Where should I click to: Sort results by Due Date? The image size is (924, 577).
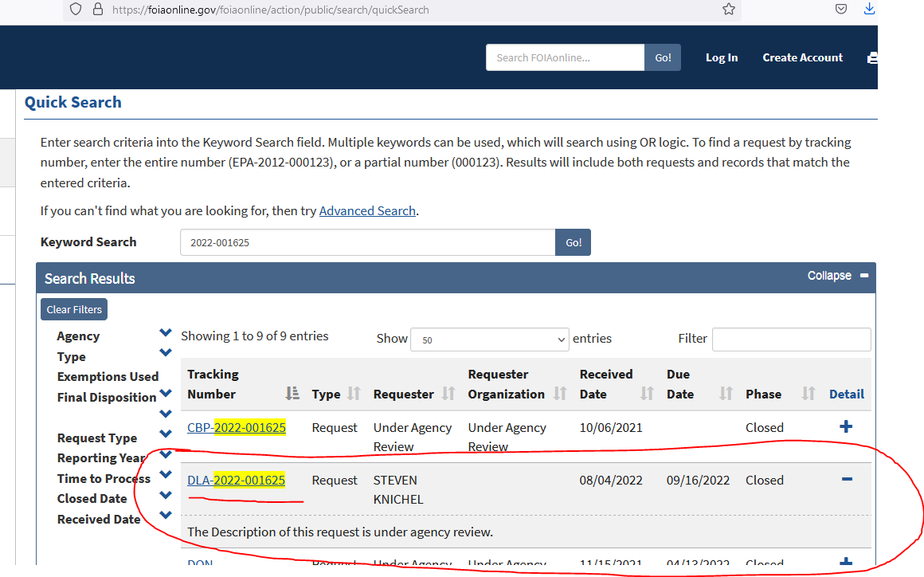click(x=726, y=394)
